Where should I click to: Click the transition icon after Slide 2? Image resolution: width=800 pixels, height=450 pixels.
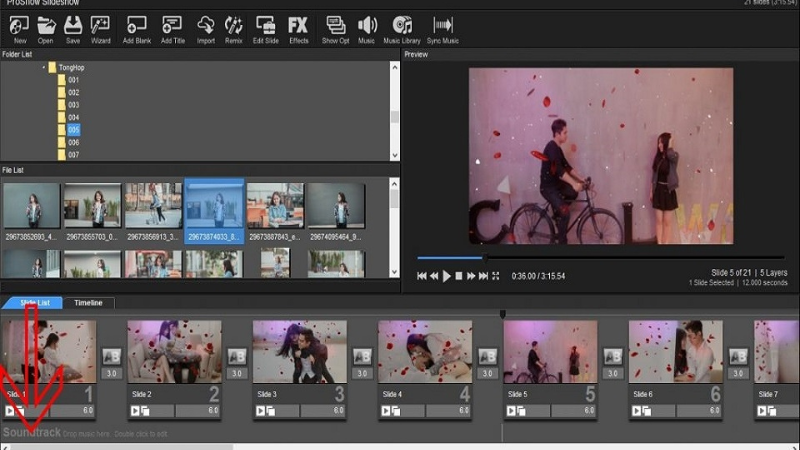coord(237,357)
